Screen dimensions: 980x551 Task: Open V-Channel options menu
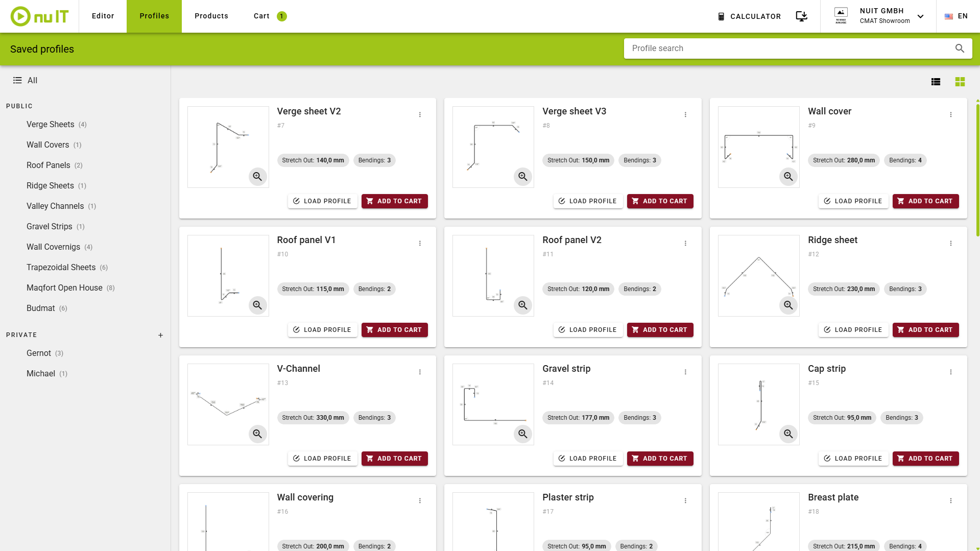(420, 372)
